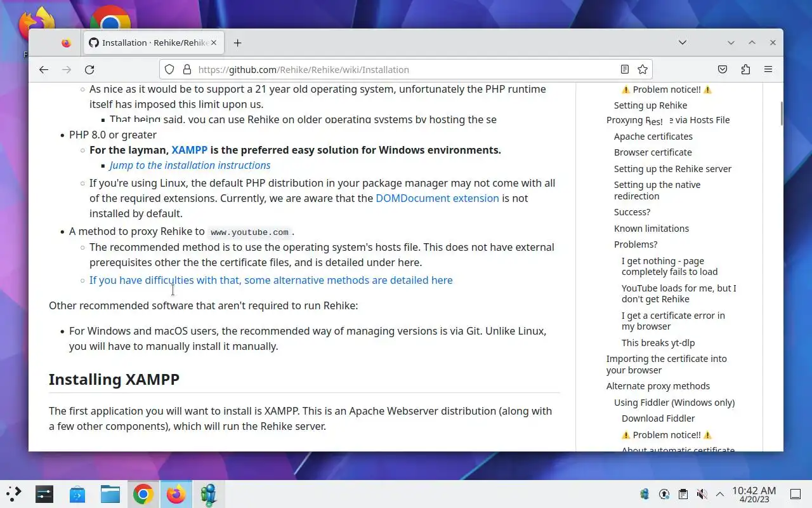
Task: Go to Apache certificates sidebar entry
Action: (x=653, y=137)
